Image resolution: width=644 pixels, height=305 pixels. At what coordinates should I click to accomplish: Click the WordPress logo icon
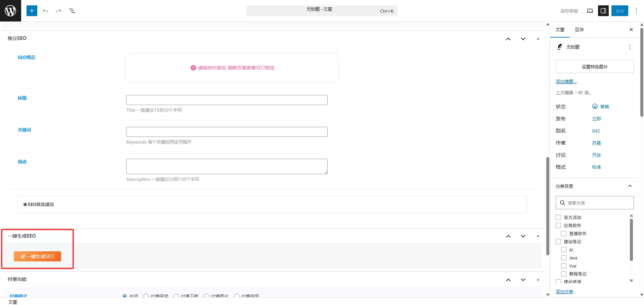[10, 11]
